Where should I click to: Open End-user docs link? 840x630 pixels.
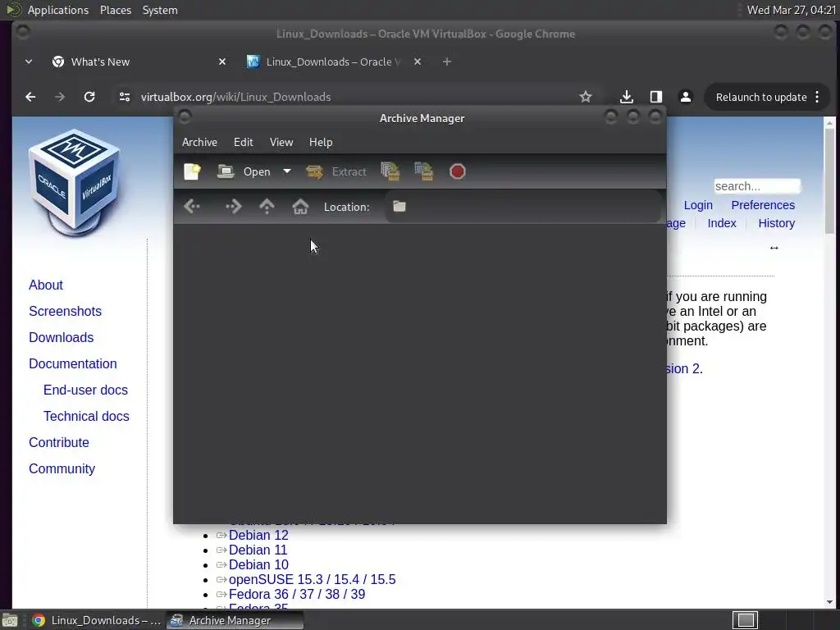(x=85, y=390)
